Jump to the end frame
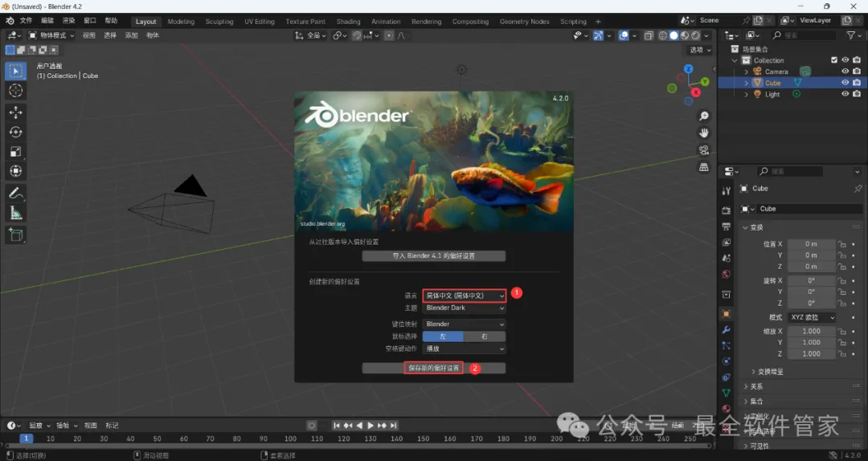868x461 pixels. 394,426
